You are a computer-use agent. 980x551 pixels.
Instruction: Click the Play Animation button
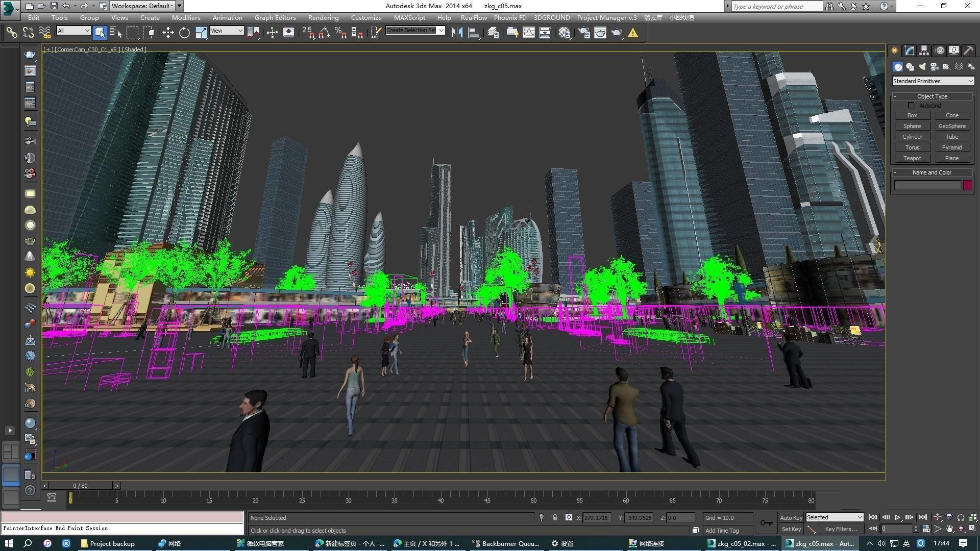click(898, 517)
